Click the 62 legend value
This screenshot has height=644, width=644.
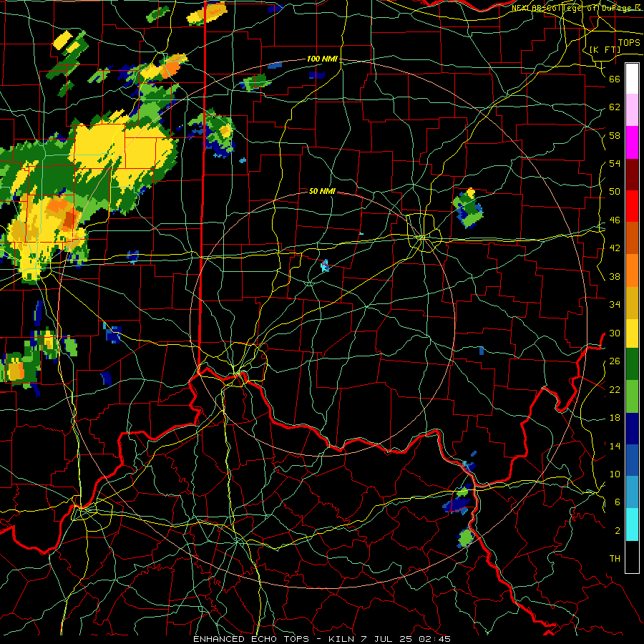pos(615,107)
